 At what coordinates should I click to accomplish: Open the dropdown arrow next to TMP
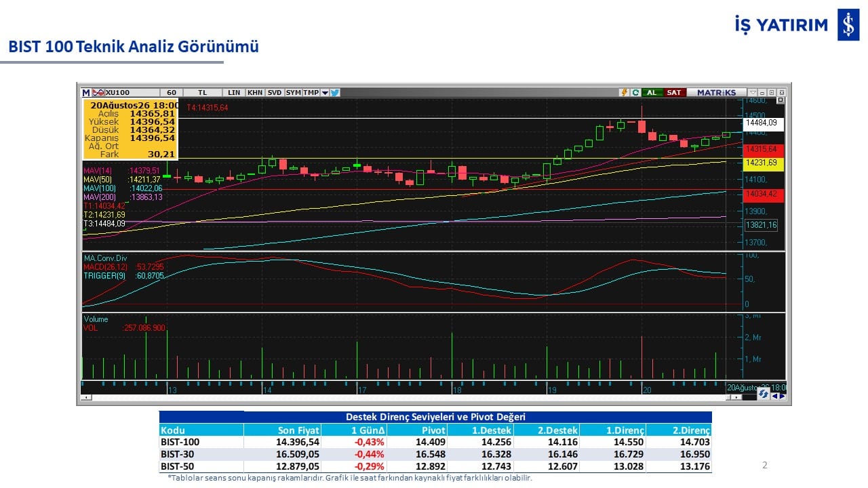tap(325, 92)
